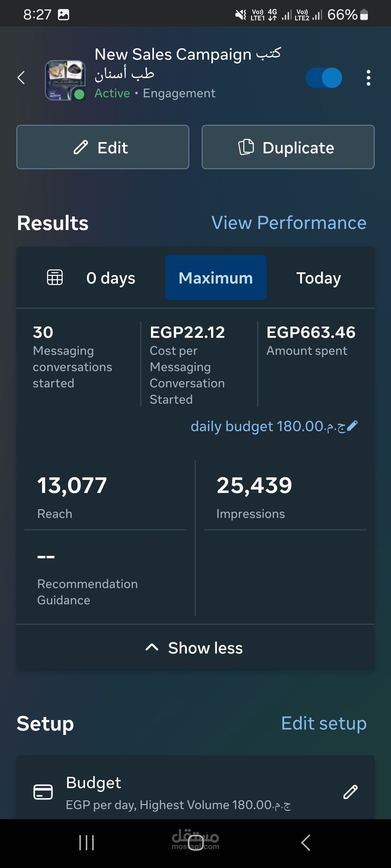This screenshot has width=391, height=868.
Task: Tap the pencil icon in the Budget row
Action: coord(350,792)
